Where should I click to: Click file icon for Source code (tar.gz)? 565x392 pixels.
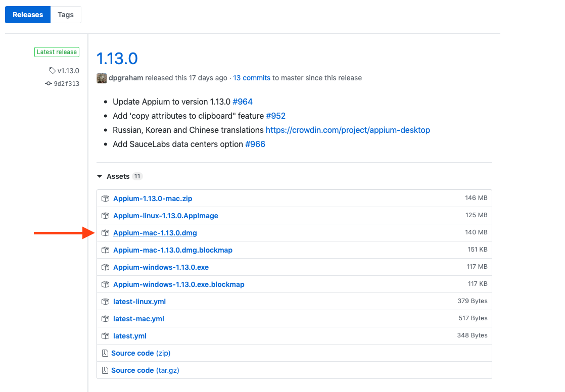point(105,370)
